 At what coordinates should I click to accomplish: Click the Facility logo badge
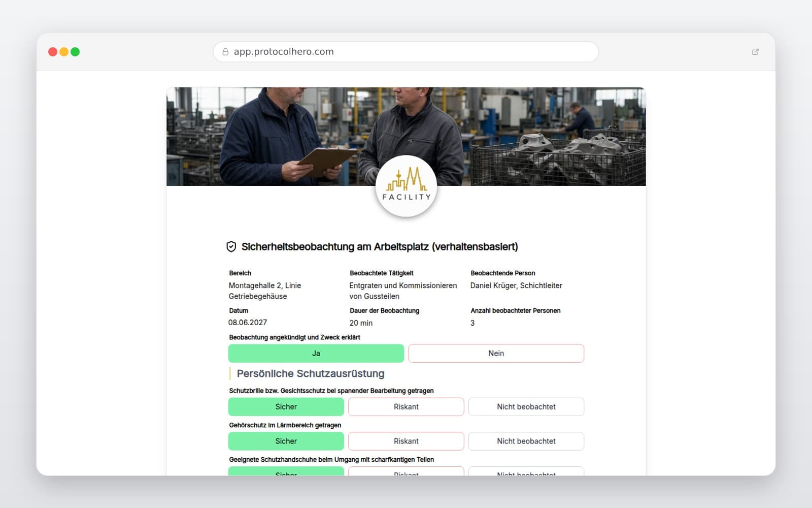coord(406,186)
